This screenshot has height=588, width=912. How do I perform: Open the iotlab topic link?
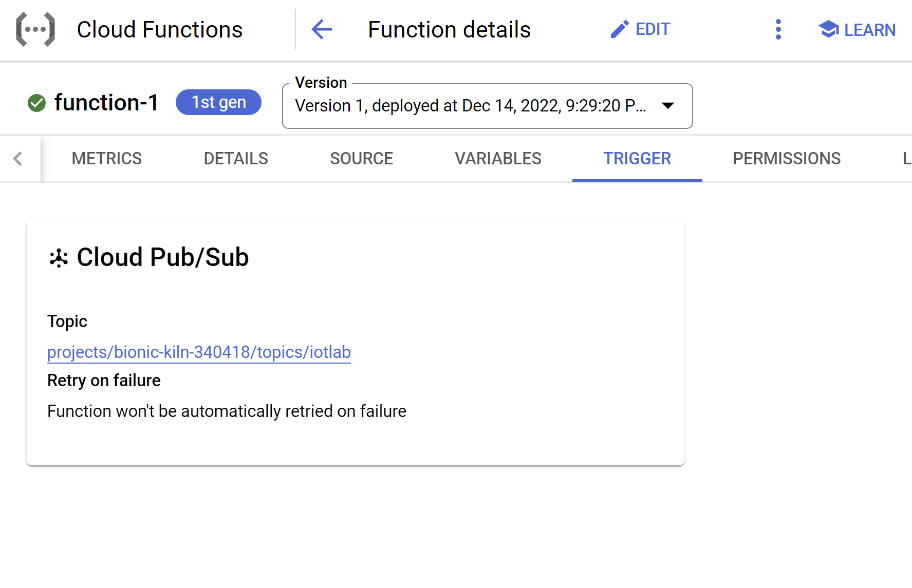(199, 352)
